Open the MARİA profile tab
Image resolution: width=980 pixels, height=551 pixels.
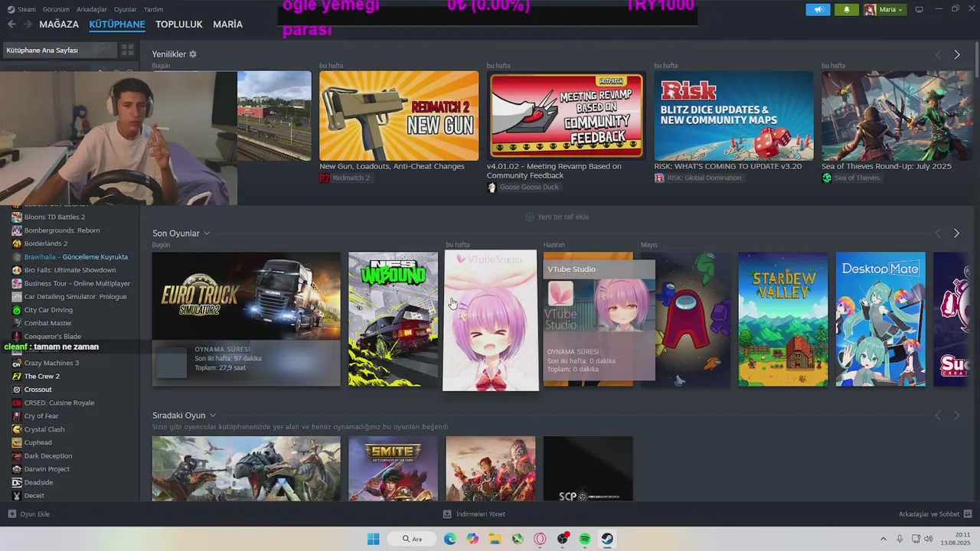(x=227, y=24)
